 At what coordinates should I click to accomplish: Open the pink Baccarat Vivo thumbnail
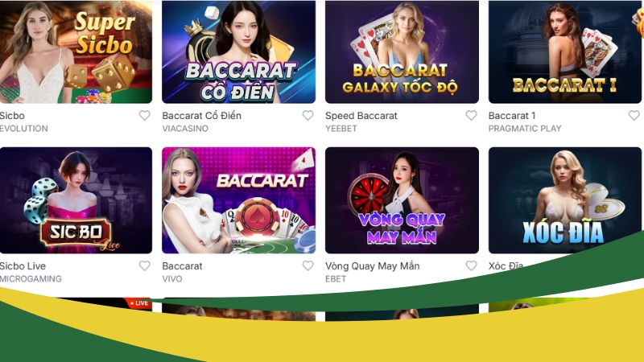pos(238,200)
